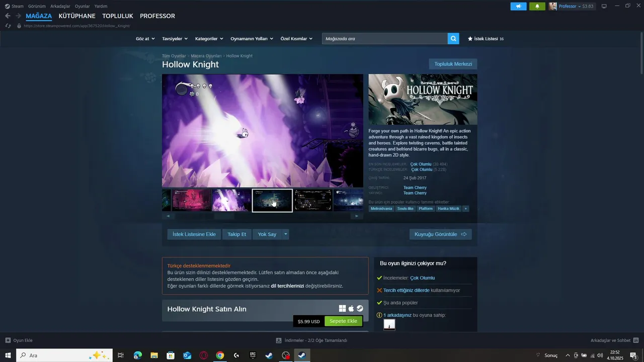The image size is (644, 362).
Task: Open Google Chrome from taskbar
Action: point(220,355)
